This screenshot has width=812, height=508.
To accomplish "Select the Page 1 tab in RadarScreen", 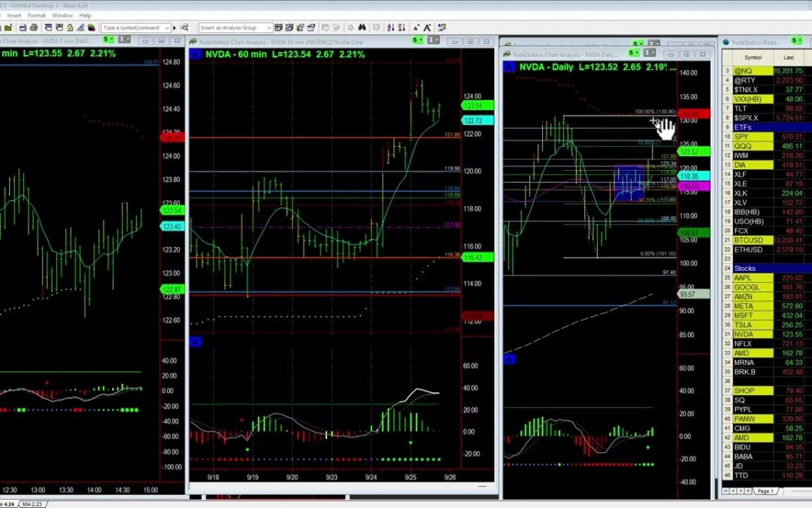I will tap(765, 491).
